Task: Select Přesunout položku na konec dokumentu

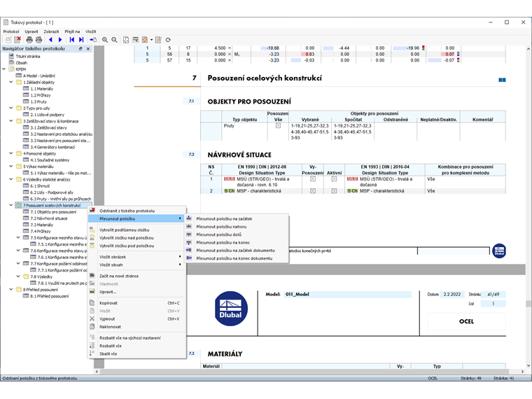Action: (237, 258)
